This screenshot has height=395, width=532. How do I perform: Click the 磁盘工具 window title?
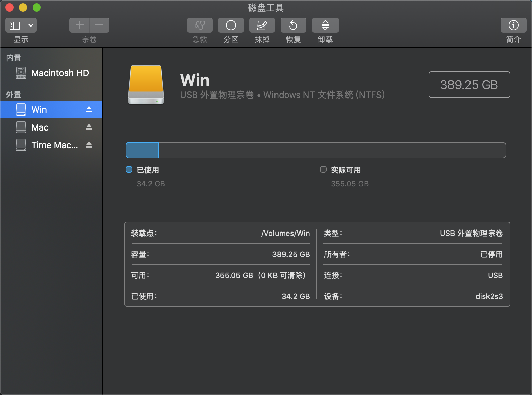coord(266,7)
